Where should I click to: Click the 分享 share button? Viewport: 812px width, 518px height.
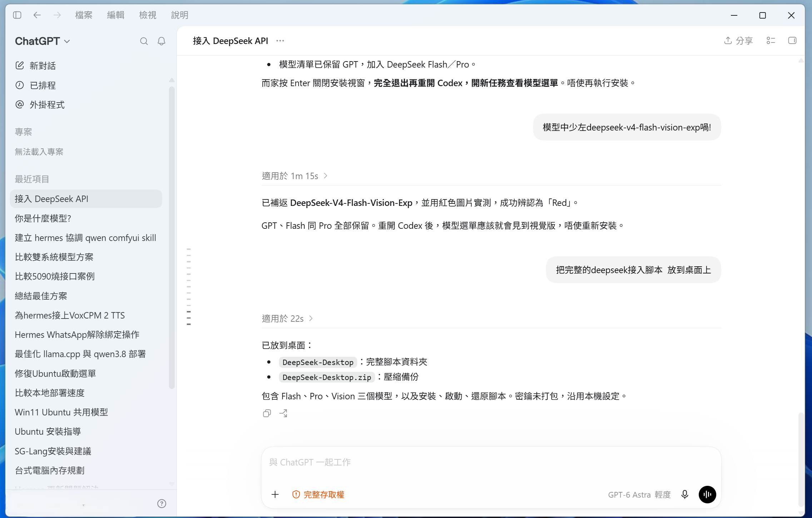738,41
